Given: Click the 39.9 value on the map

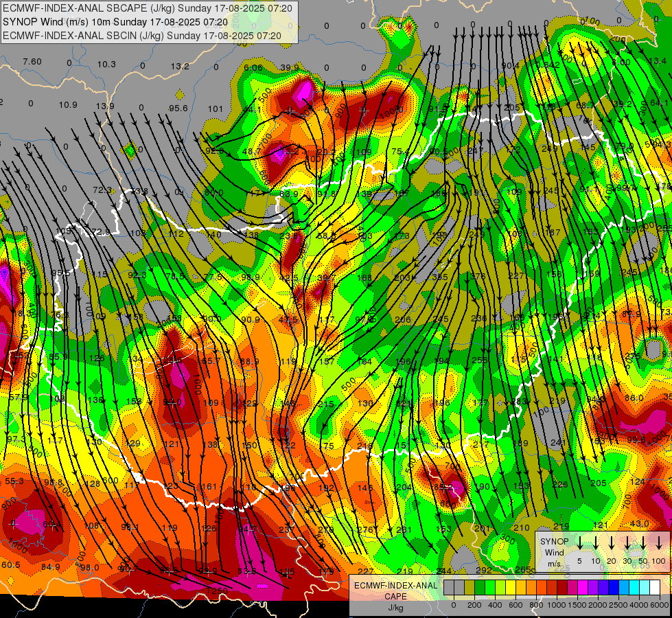Looking at the screenshot, I should coord(290,68).
